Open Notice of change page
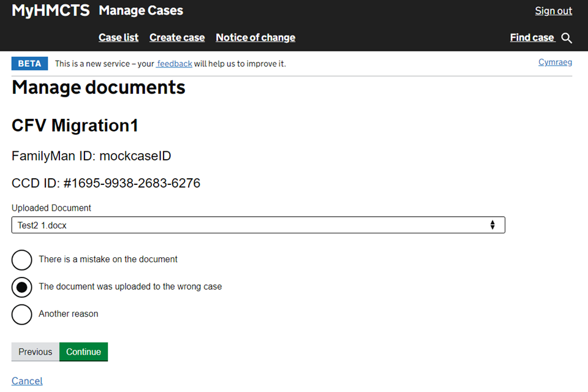Screen dimensions: 588x392 255,37
